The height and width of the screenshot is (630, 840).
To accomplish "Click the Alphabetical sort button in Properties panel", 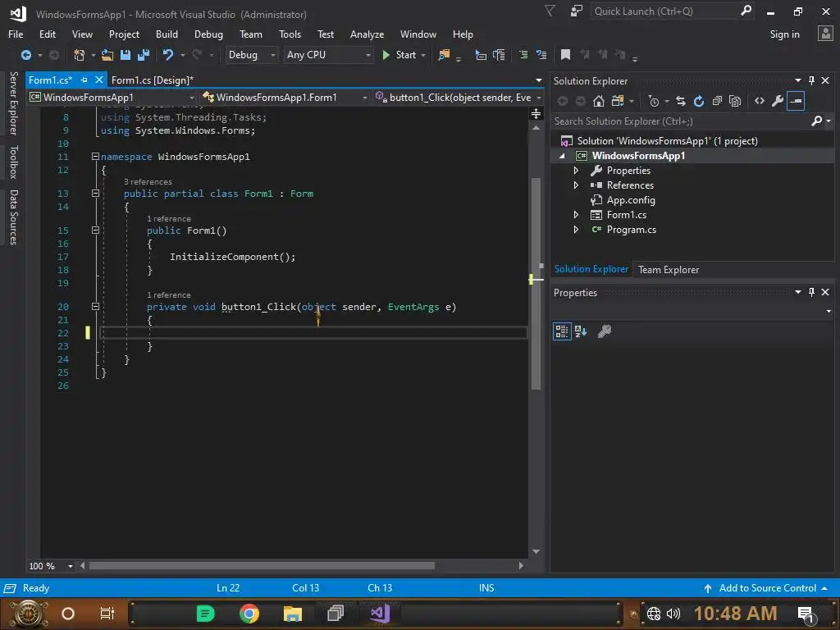I will 581,331.
